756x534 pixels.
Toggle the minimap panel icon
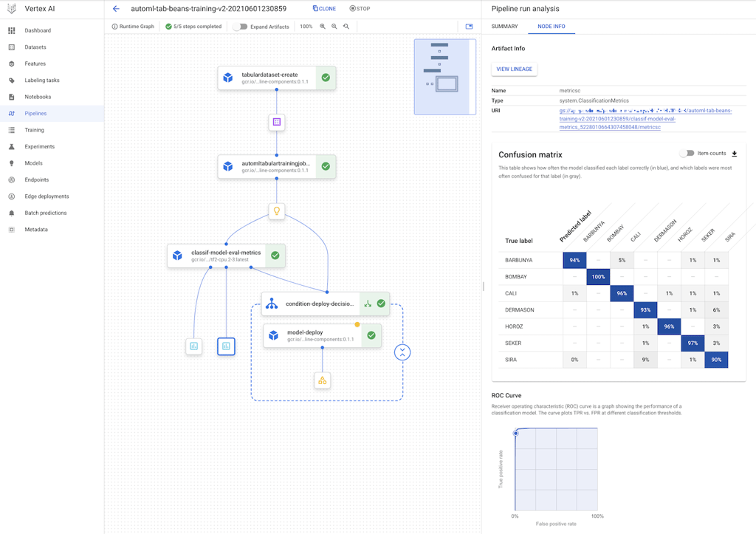pos(469,27)
